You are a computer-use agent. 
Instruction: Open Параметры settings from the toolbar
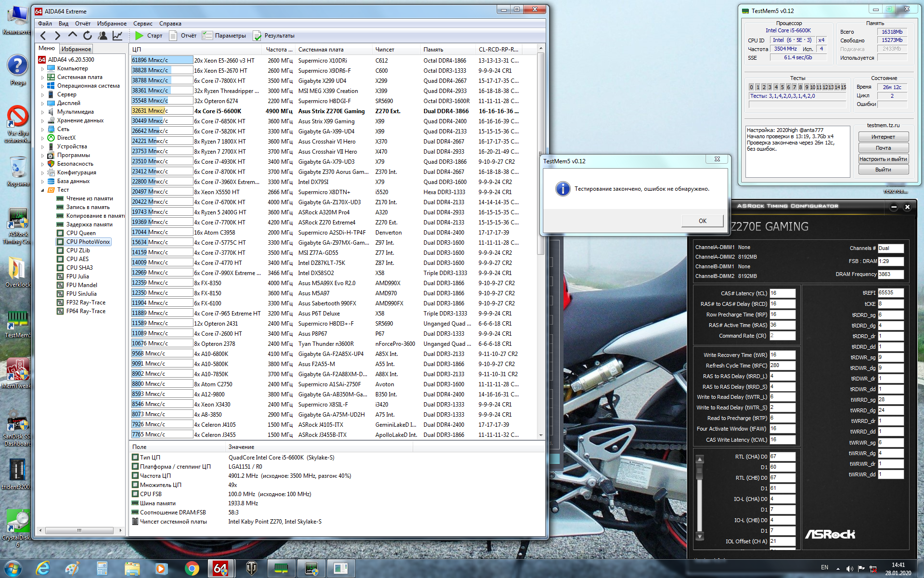(224, 36)
